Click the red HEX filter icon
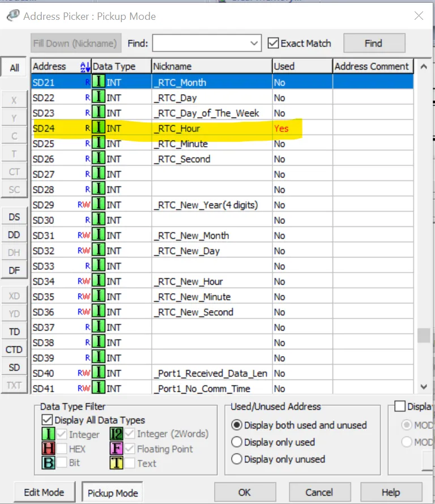Image resolution: width=435 pixels, height=504 pixels. (48, 448)
